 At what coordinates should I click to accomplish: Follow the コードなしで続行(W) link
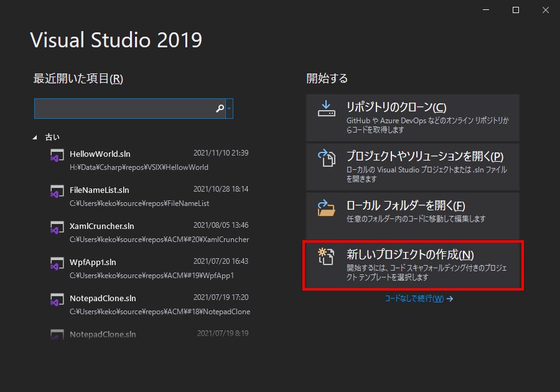[x=419, y=299]
